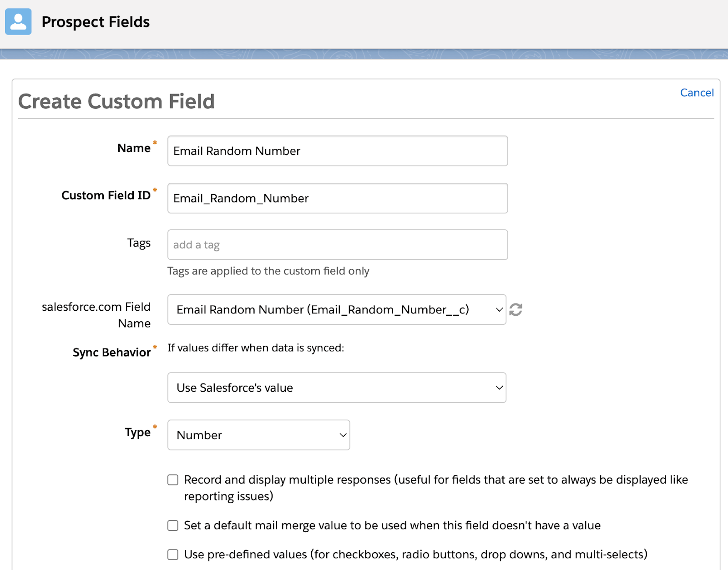Edit the Custom Field ID input
Viewport: 728px width, 570px height.
338,198
